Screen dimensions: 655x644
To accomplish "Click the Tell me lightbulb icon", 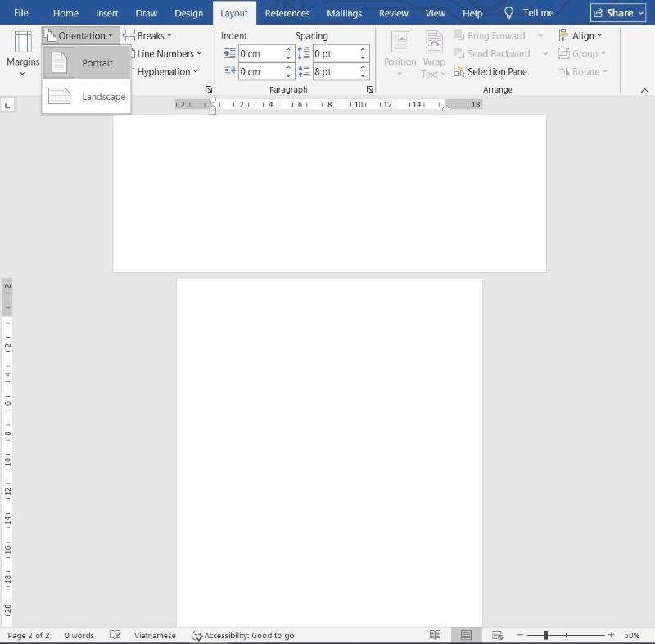I will (508, 13).
